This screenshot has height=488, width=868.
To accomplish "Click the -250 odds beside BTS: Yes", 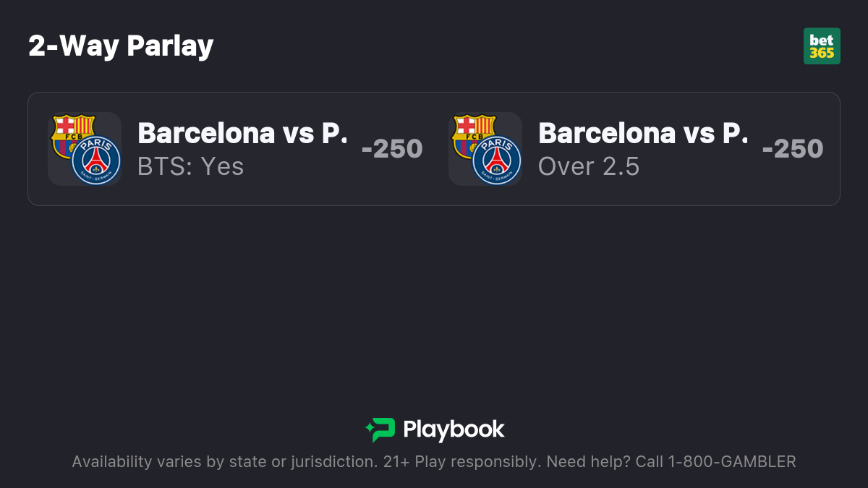I will pyautogui.click(x=391, y=149).
